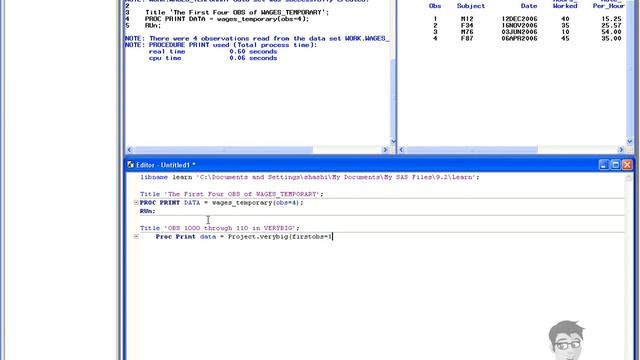This screenshot has width=640, height=360.
Task: Click the Log window scroll-down arrow
Action: click(393, 142)
